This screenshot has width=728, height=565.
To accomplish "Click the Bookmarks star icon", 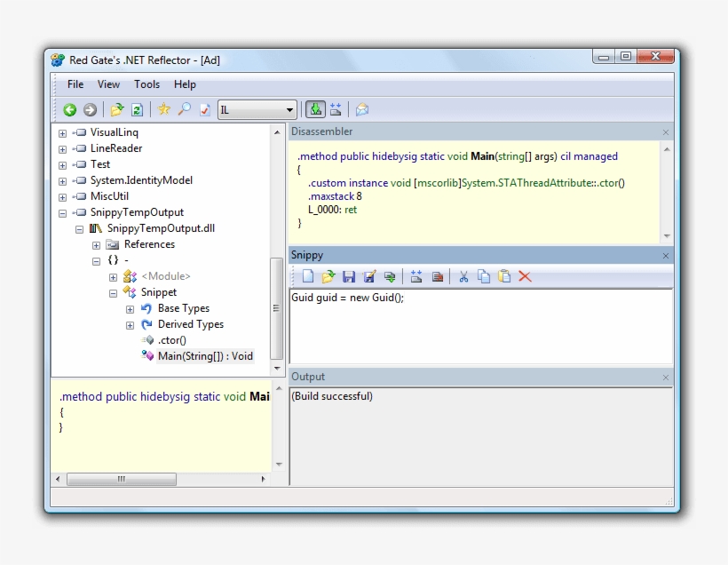I will (x=163, y=110).
